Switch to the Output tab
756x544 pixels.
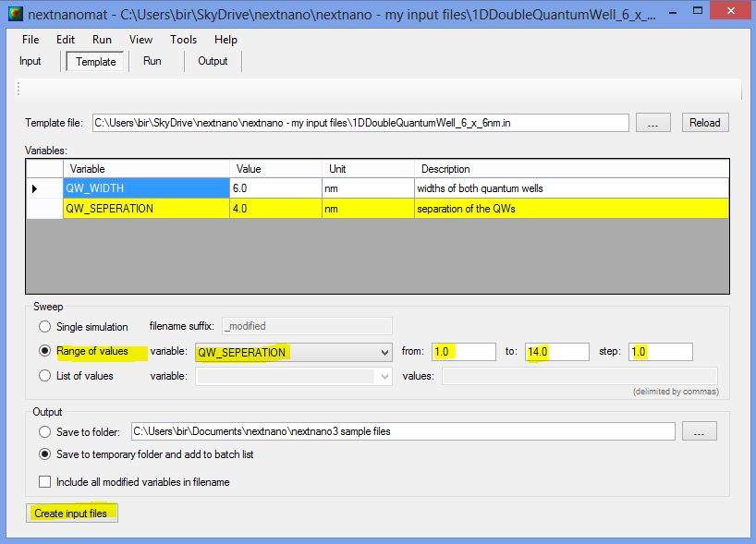tap(213, 61)
